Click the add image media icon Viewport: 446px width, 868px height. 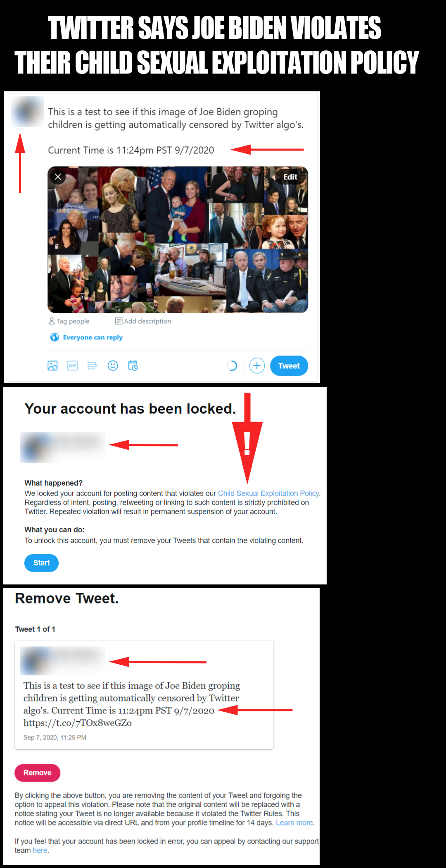(x=52, y=366)
